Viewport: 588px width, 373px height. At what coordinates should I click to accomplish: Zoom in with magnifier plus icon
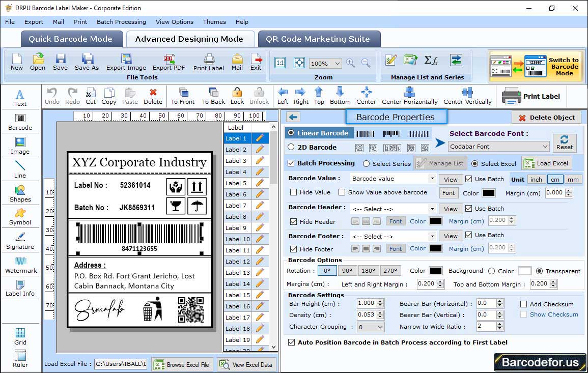point(351,63)
